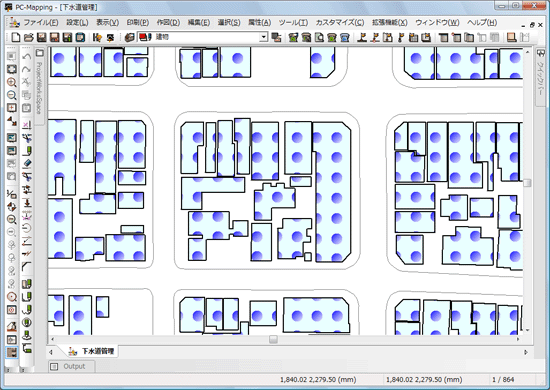Click the red circle magnifier icon
This screenshot has height=390, width=550.
pos(12,297)
